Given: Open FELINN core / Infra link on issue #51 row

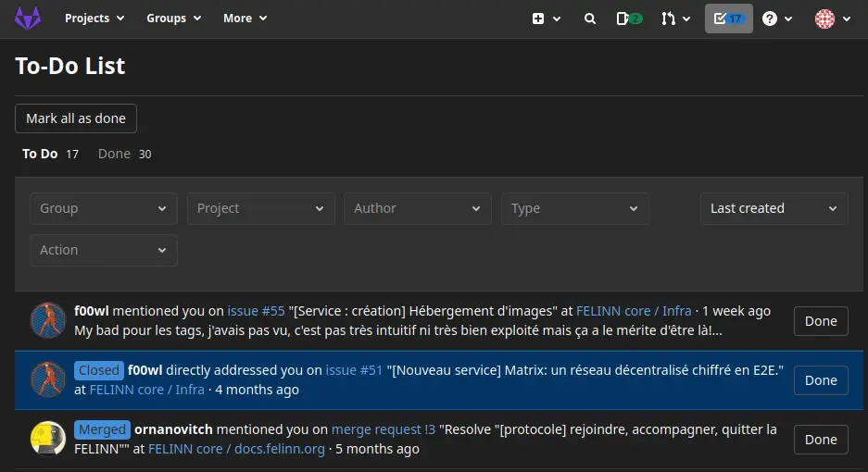Looking at the screenshot, I should coord(147,390).
